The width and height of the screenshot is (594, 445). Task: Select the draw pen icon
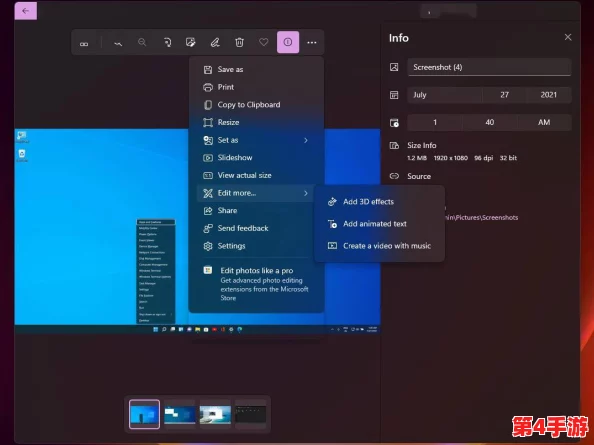point(215,42)
